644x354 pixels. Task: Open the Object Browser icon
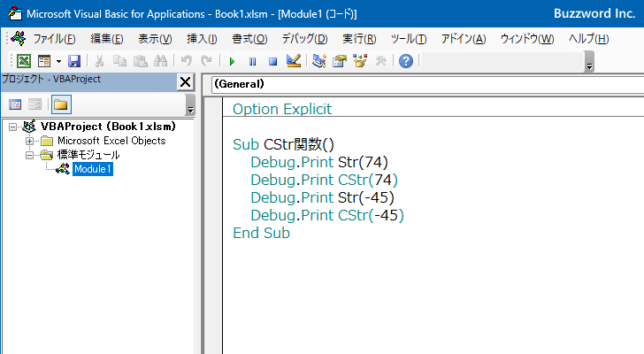pyautogui.click(x=360, y=61)
